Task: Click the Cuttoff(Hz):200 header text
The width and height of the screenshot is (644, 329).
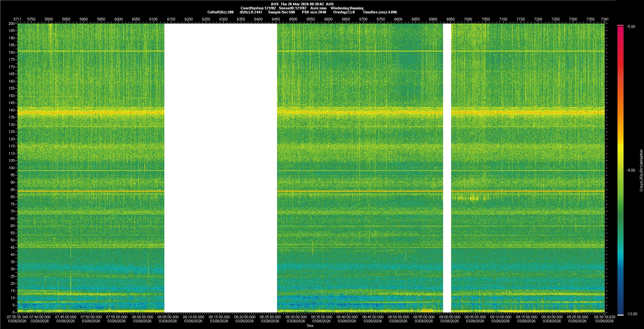Action: [x=220, y=12]
